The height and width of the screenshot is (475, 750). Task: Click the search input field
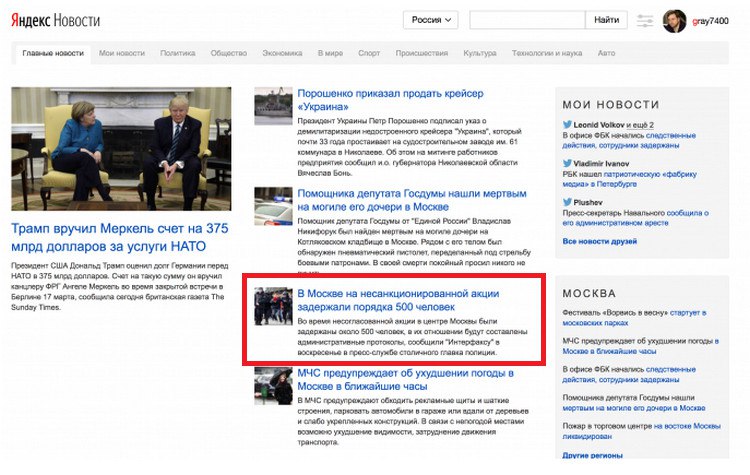527,20
